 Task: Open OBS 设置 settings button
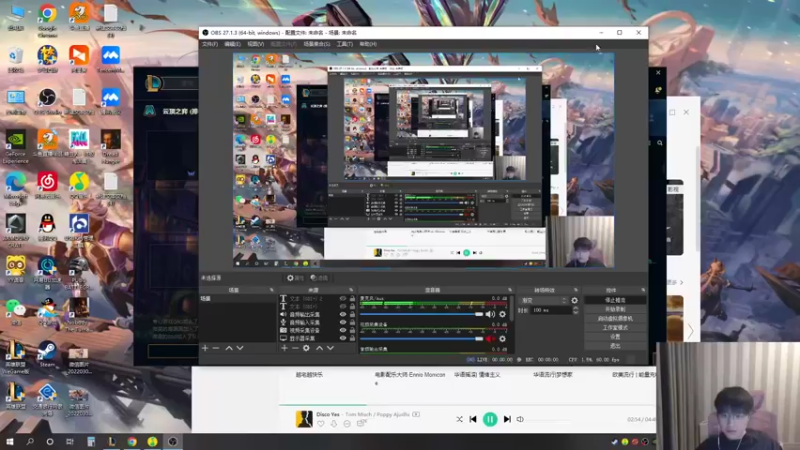tap(615, 337)
